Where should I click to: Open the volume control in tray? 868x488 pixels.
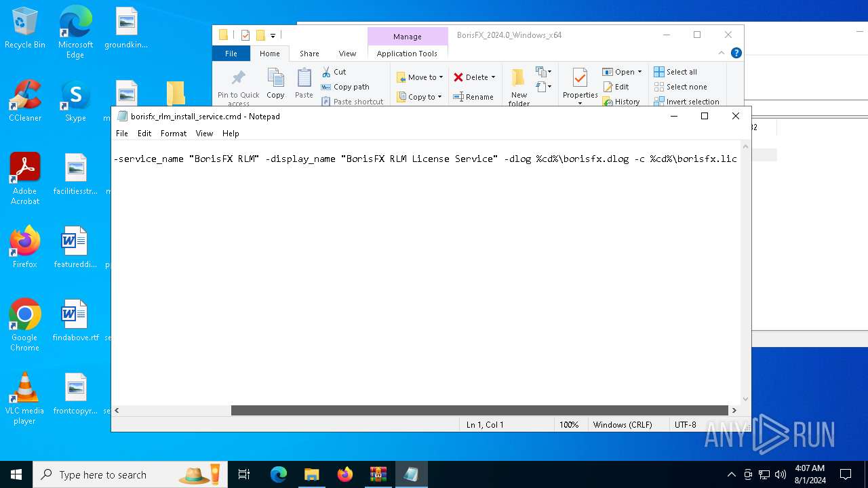click(x=781, y=474)
